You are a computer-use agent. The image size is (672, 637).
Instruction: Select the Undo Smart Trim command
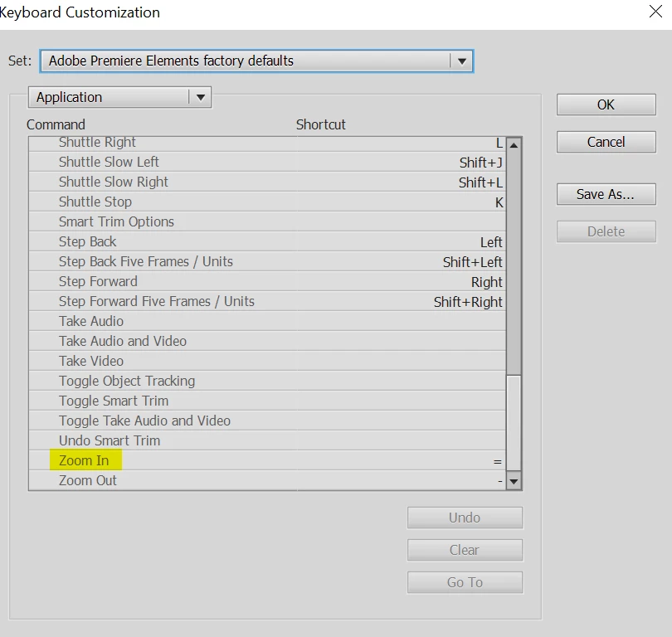pyautogui.click(x=267, y=440)
